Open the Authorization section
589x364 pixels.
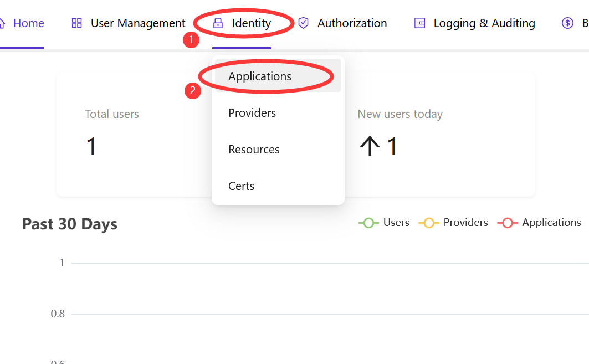pos(352,23)
